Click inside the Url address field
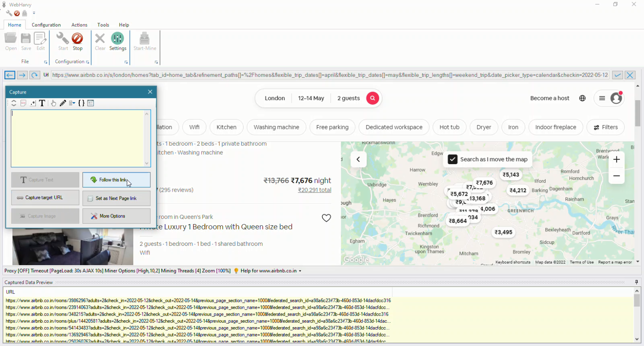Screen dimensions: 644x346 [329, 75]
